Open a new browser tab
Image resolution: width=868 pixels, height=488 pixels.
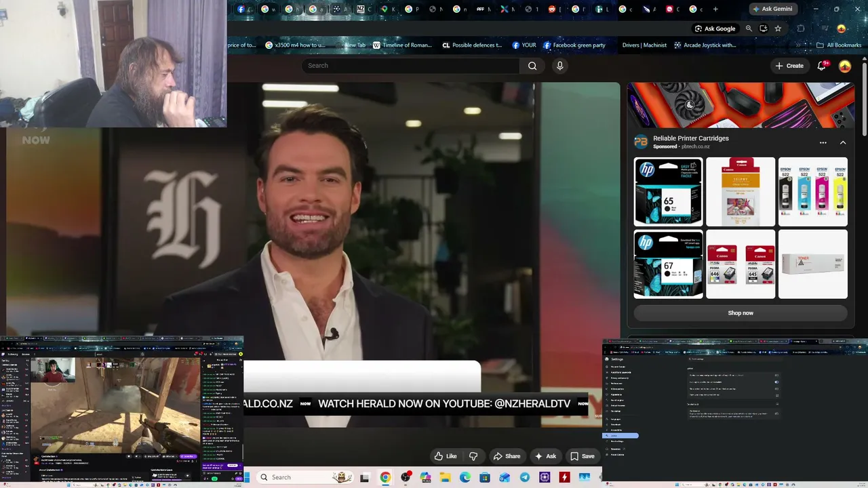coord(715,9)
